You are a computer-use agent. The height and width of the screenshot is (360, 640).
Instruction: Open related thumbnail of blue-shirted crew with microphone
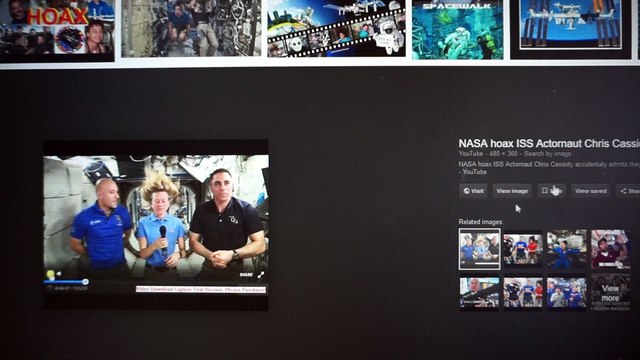point(567,293)
